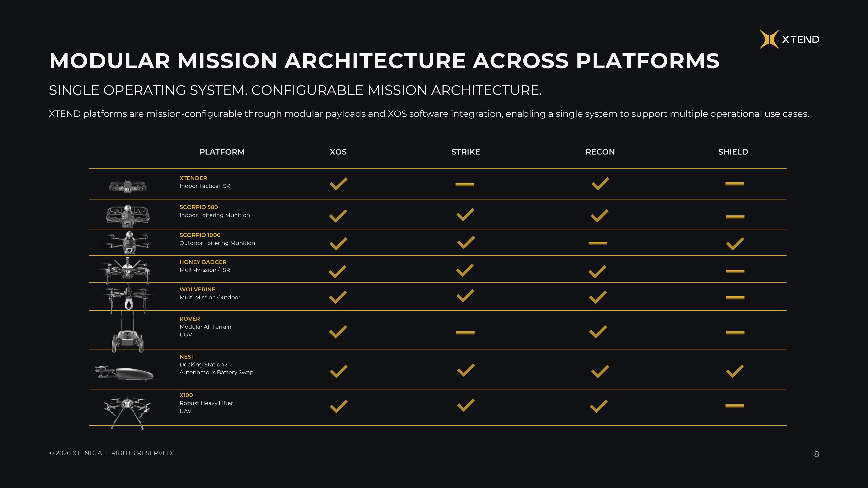Select the SHIELD dash for ROVER

click(735, 333)
